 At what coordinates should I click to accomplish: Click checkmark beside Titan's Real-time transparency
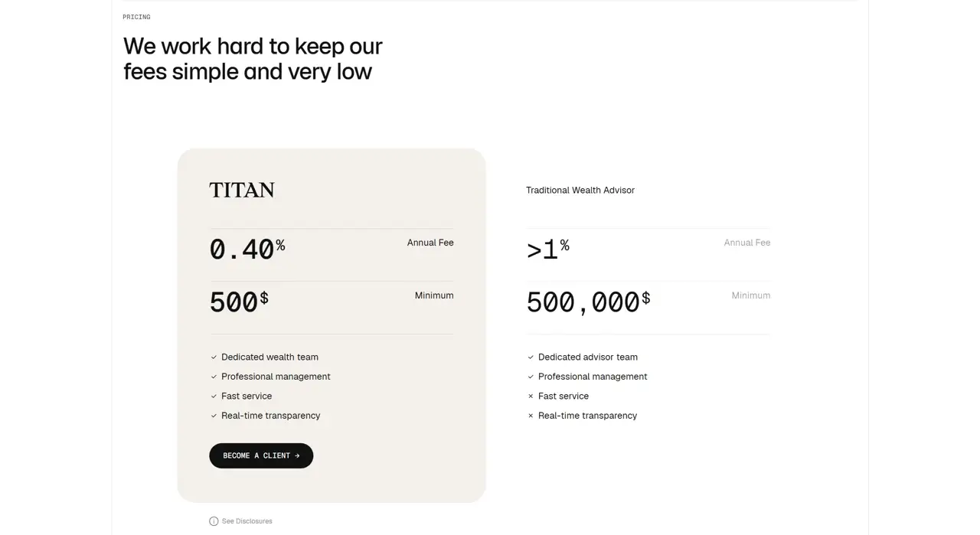[214, 416]
